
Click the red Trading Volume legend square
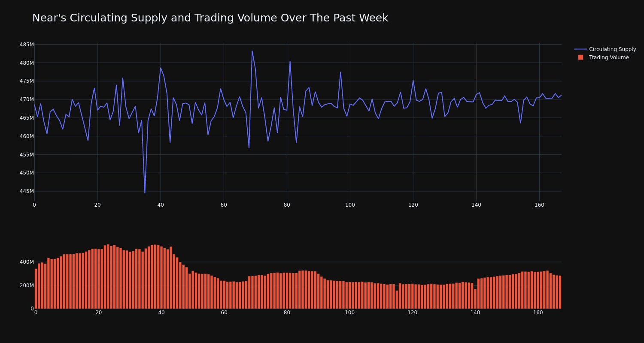(580, 57)
